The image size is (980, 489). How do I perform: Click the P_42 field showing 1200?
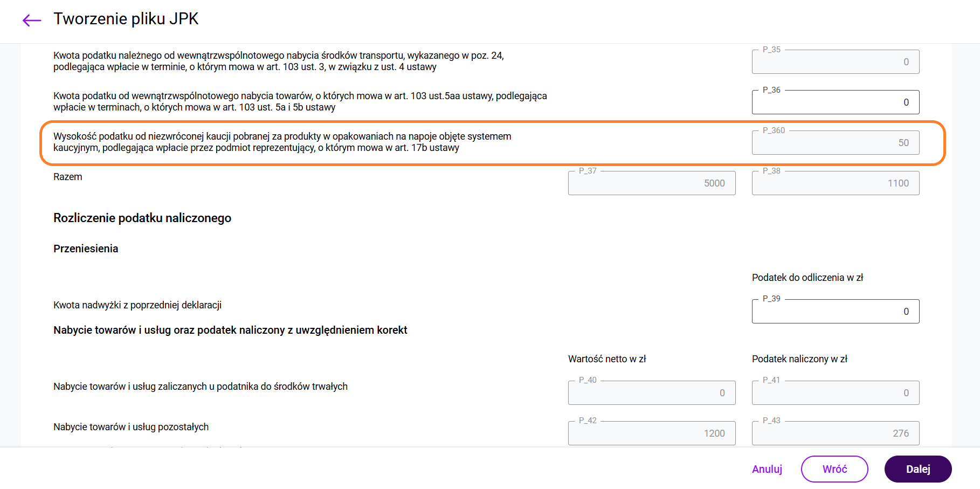(x=651, y=433)
